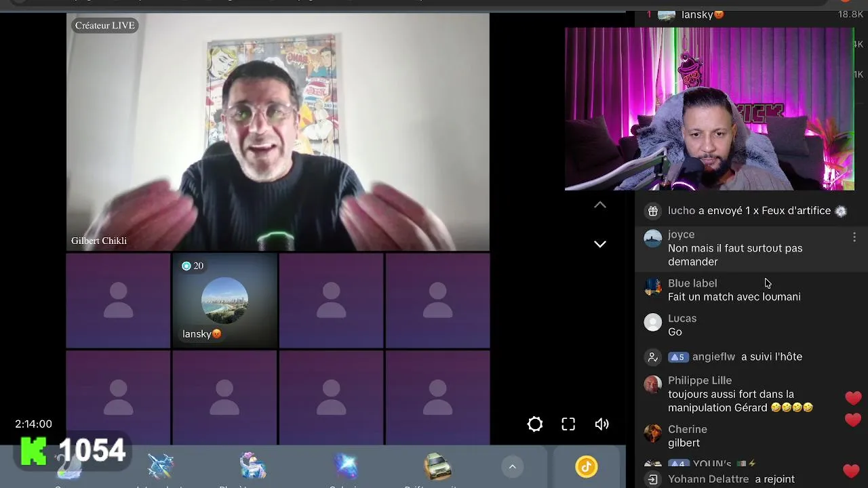Expand the gift tray with up arrow
Image resolution: width=868 pixels, height=488 pixels.
[513, 466]
